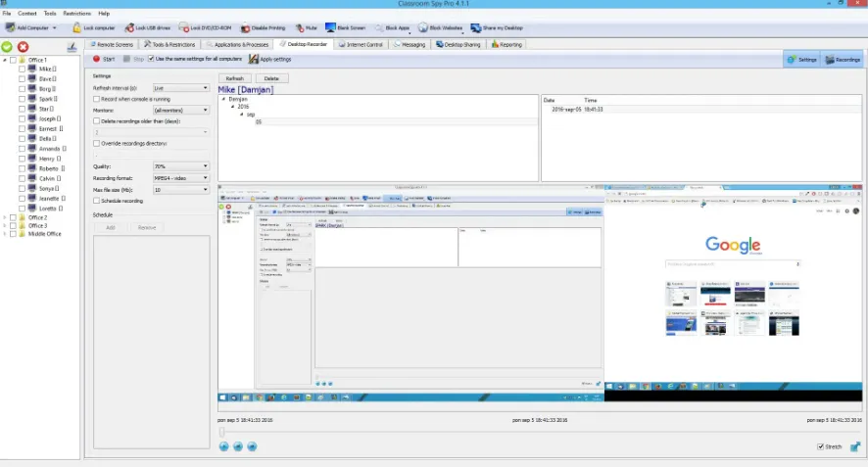Click the Mute toolbar icon
Viewport: 868px width, 467px height.
click(x=300, y=27)
